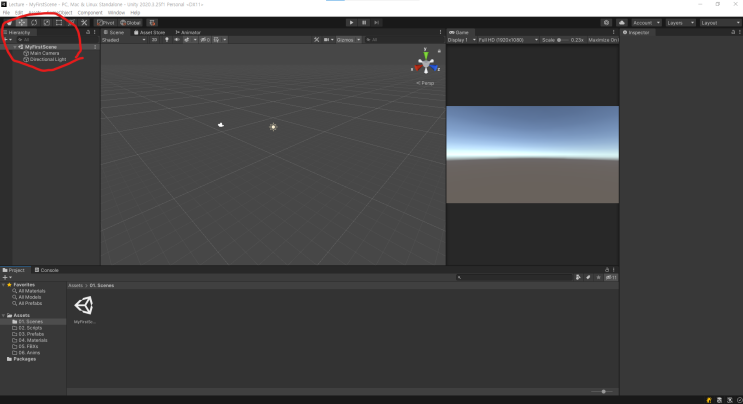The image size is (743, 404).
Task: Switch to the Animator tab
Action: pyautogui.click(x=188, y=32)
